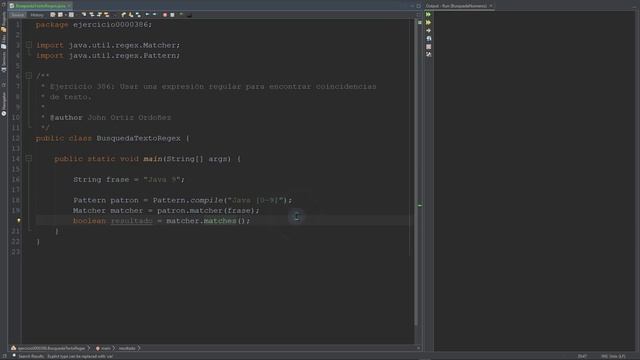Close BusquedaTextoRegex.java editor tab
Image resolution: width=640 pixels, height=360 pixels.
[x=69, y=6]
